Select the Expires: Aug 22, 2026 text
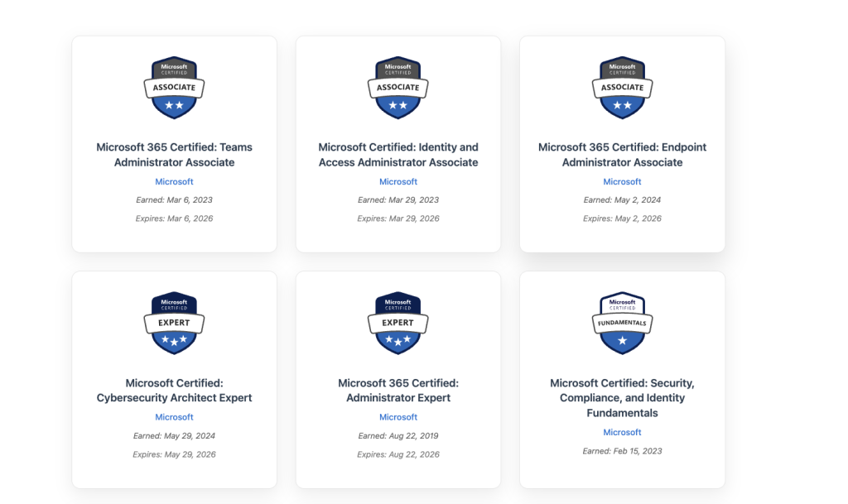 [x=398, y=454]
